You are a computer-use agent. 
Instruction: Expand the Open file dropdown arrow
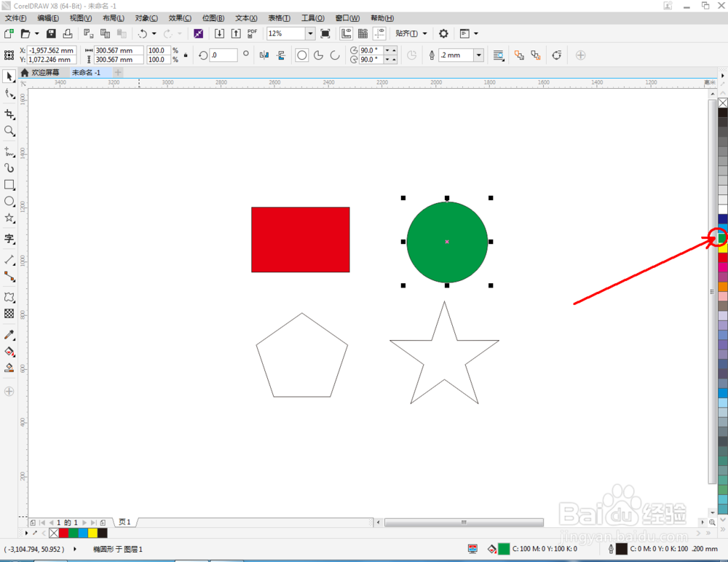click(x=37, y=33)
